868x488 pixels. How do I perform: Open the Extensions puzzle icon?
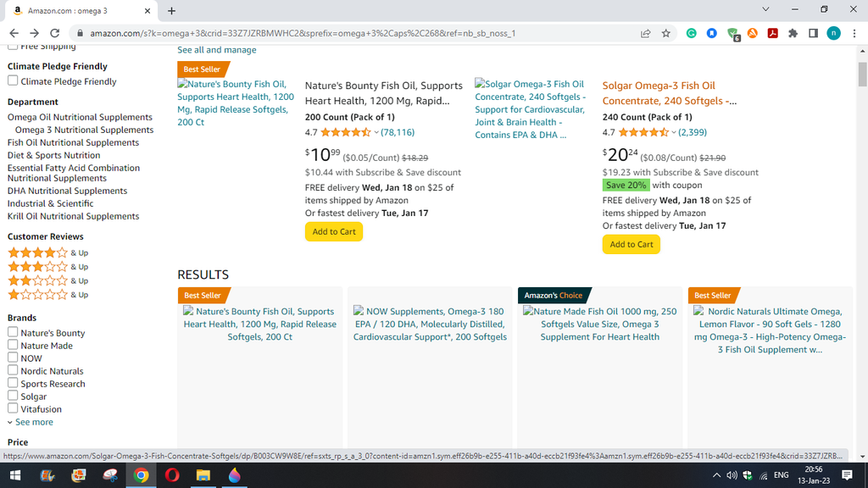793,33
